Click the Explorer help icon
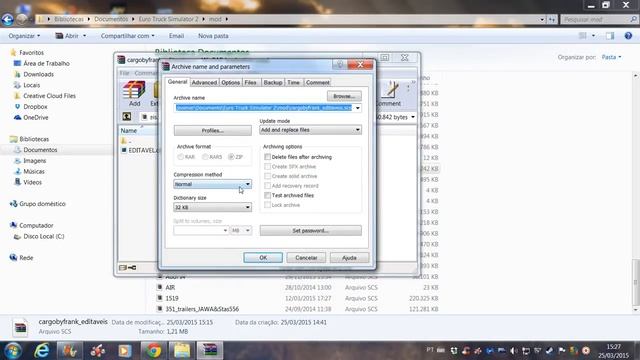Image resolution: width=640 pixels, height=360 pixels. (628, 36)
